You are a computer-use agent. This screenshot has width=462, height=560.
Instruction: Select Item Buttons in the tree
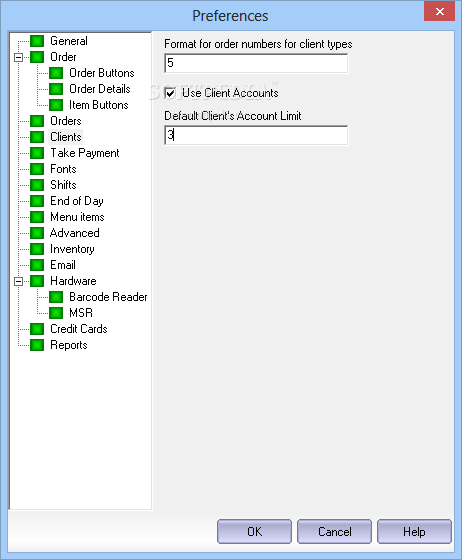pyautogui.click(x=99, y=105)
